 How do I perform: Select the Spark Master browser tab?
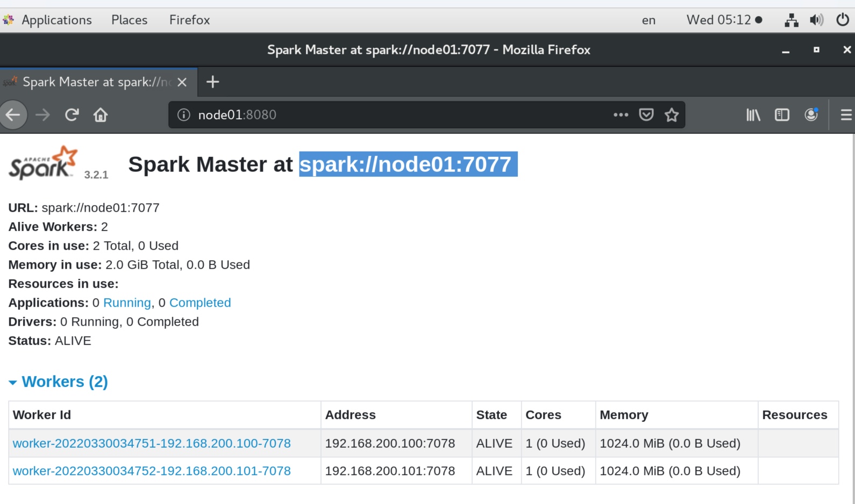click(98, 82)
